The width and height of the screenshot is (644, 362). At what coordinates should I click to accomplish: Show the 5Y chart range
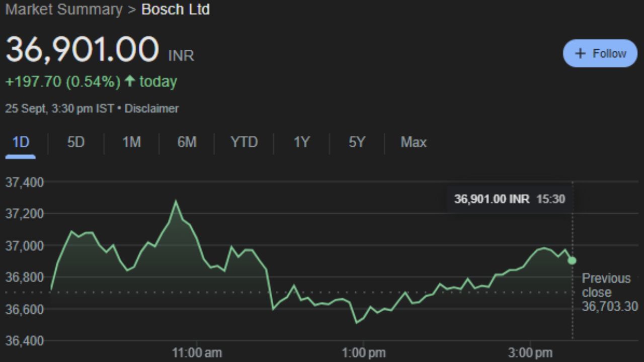pyautogui.click(x=356, y=142)
